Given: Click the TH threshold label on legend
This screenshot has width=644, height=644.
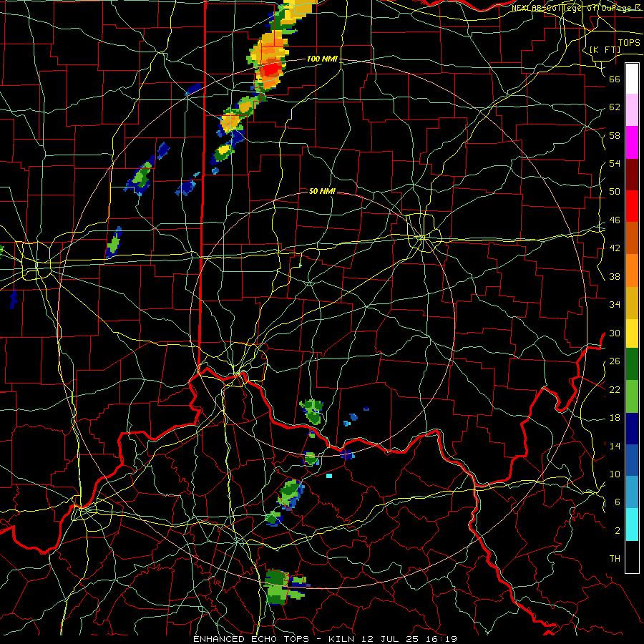Looking at the screenshot, I should tap(615, 559).
